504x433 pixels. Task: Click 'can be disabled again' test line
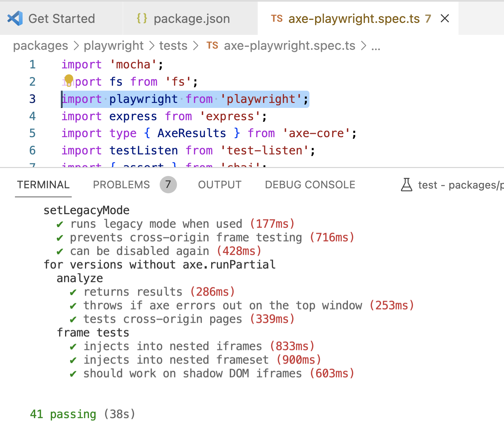pos(139,251)
